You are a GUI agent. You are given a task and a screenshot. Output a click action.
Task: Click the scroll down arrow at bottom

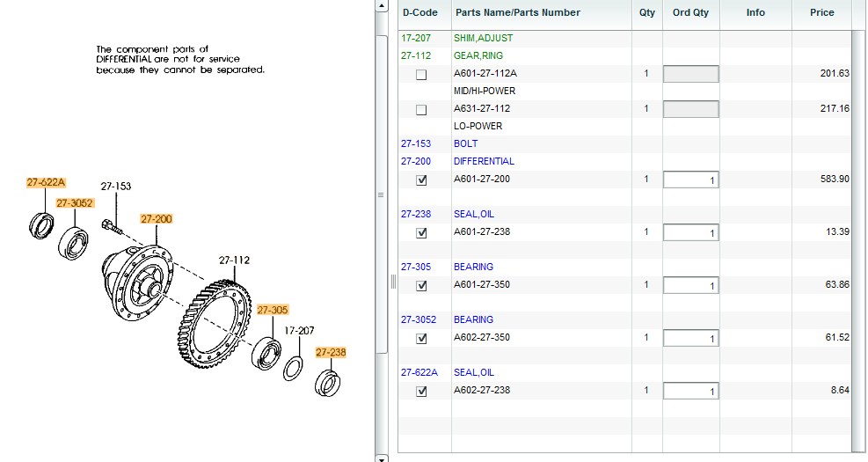[x=381, y=458]
